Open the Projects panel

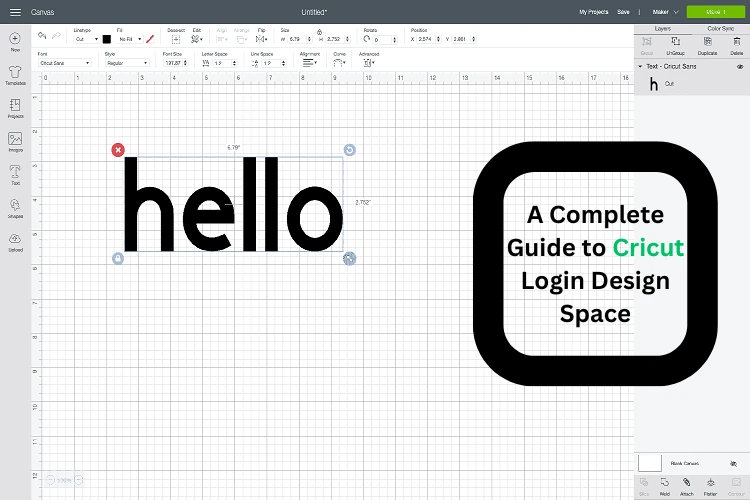[15, 105]
